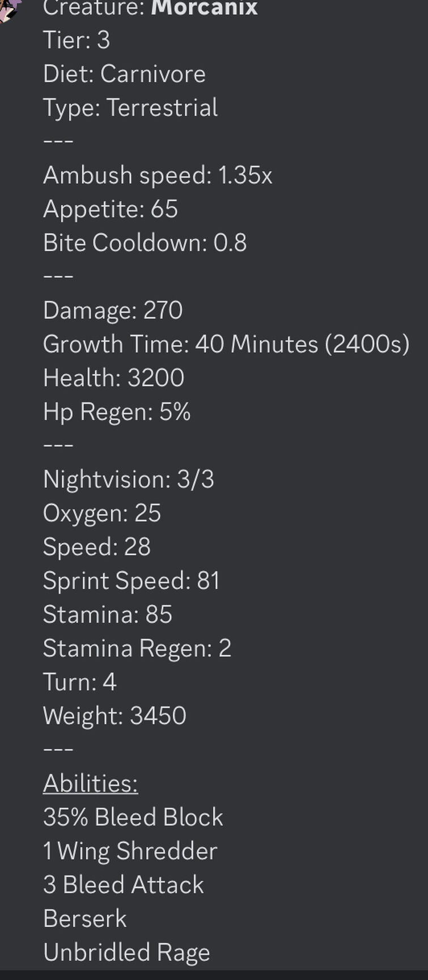Click the Unbridled Rage ability text
Screen dimensions: 428x980
tap(126, 952)
